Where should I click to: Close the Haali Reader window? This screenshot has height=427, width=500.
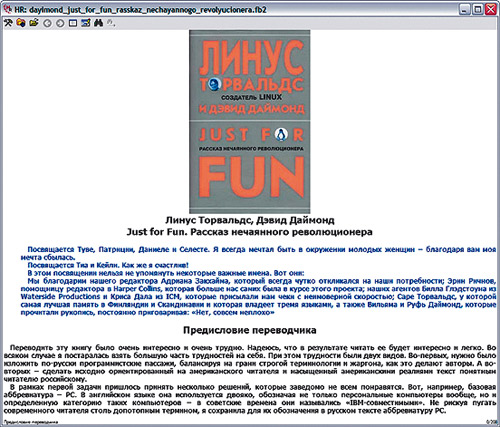pyautogui.click(x=490, y=9)
